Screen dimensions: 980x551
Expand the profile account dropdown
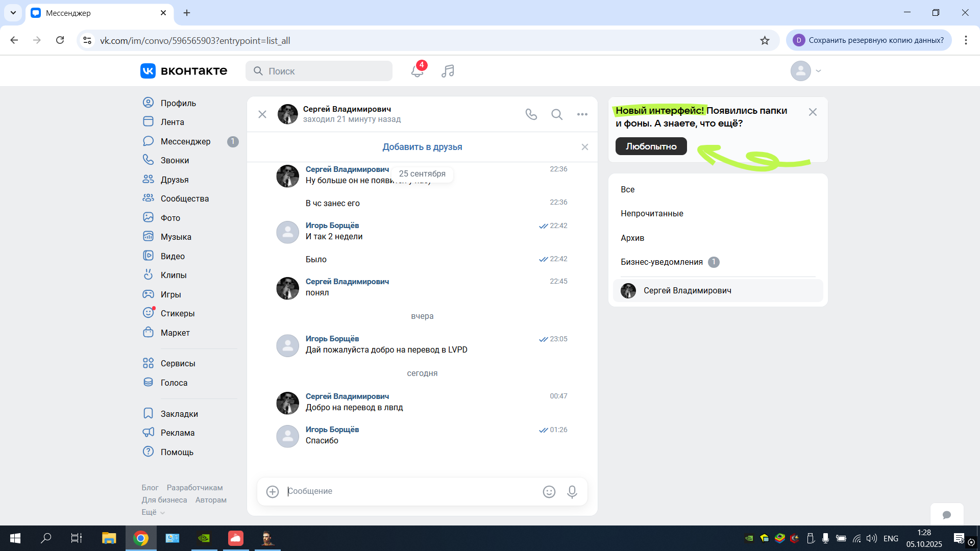(x=818, y=71)
